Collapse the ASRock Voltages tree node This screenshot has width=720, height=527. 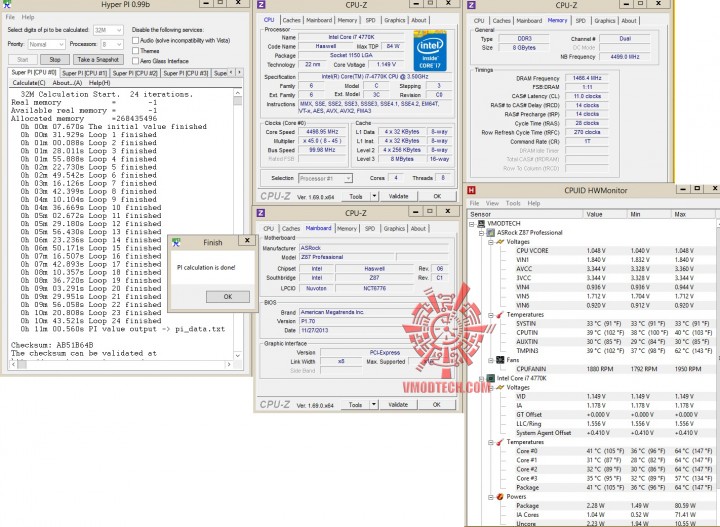coord(490,242)
